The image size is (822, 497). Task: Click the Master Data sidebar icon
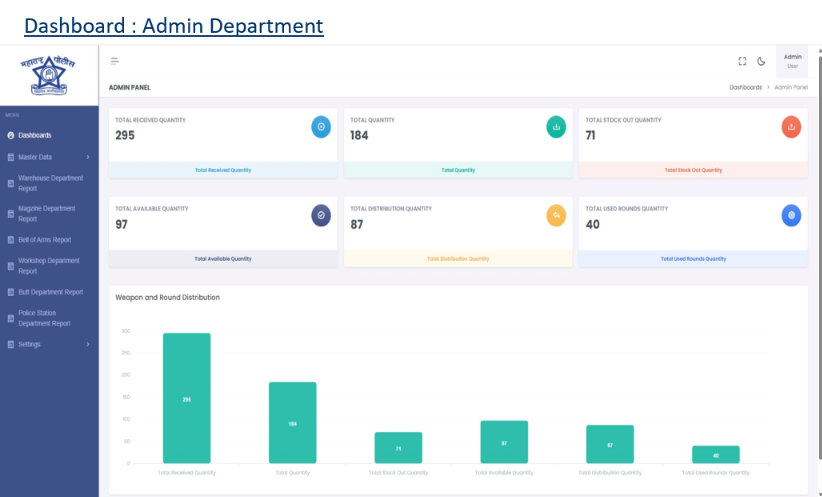10,157
